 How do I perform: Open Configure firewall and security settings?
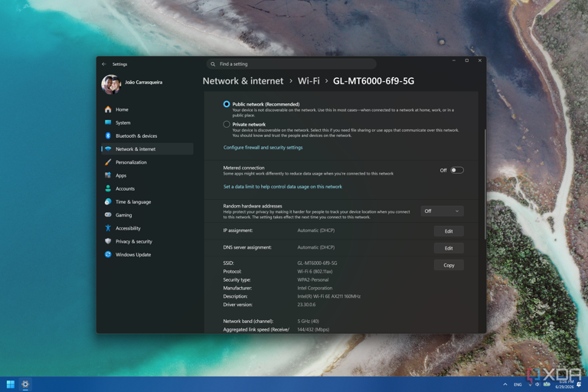[x=263, y=148]
